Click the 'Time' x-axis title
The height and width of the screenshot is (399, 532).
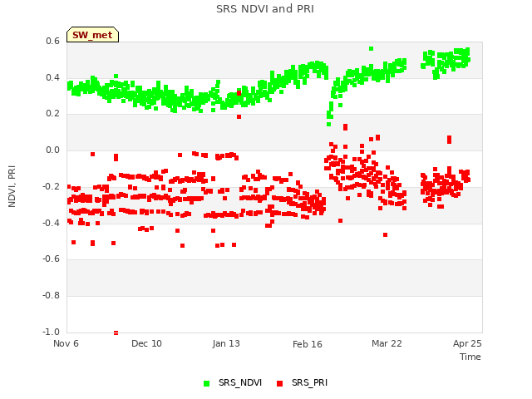pyautogui.click(x=470, y=357)
